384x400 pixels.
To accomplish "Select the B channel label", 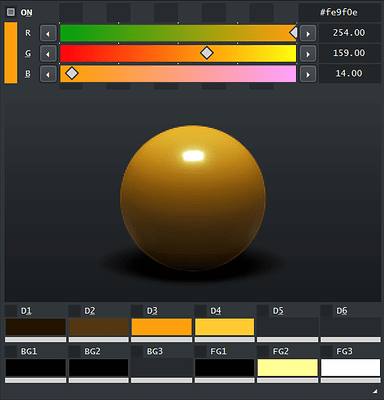I will point(28,74).
